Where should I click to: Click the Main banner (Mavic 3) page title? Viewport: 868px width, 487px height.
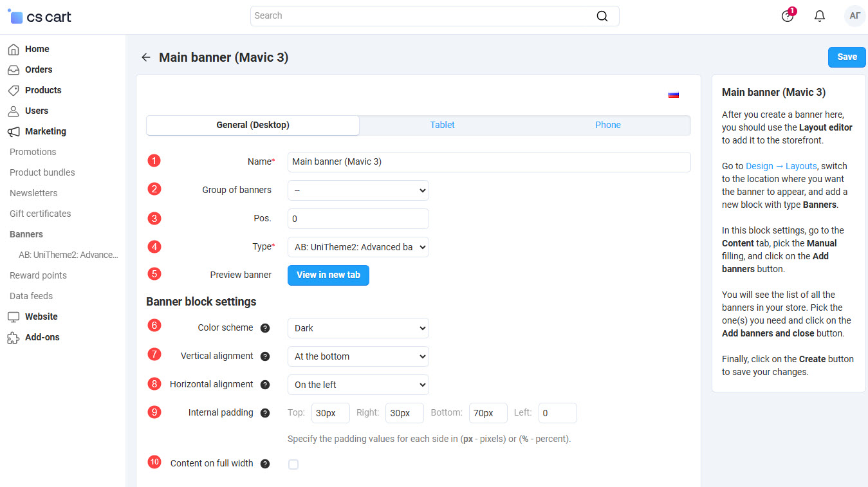pyautogui.click(x=224, y=57)
